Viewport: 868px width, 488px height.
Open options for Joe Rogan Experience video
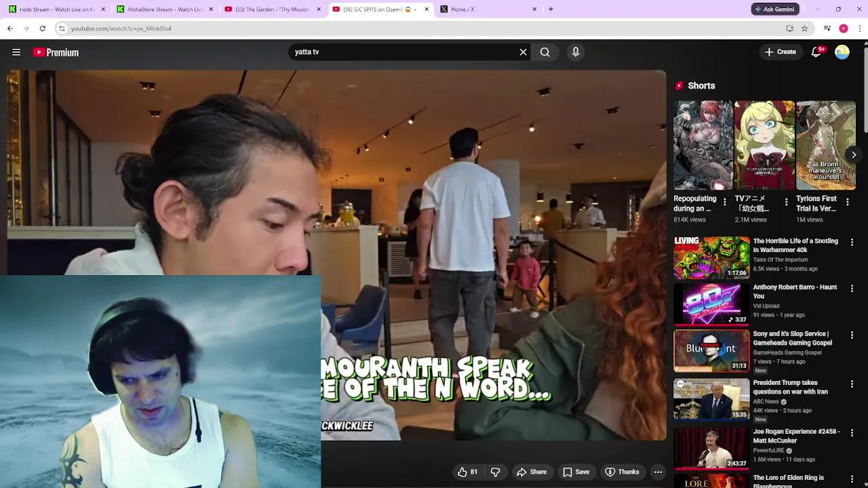[x=852, y=432]
